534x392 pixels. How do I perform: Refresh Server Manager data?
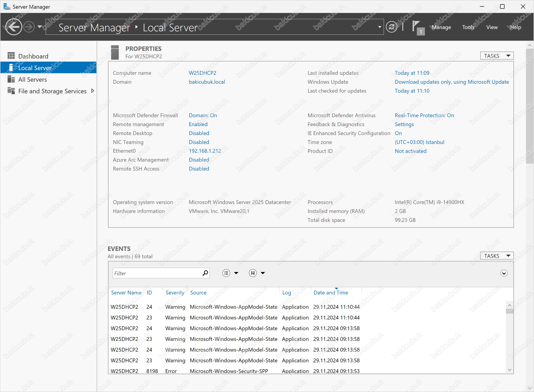pos(391,27)
